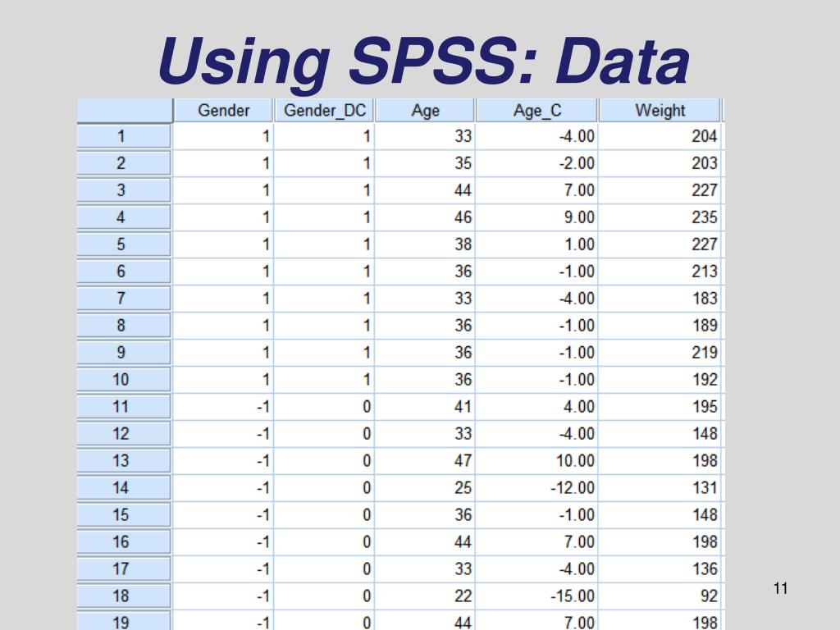Select row header 14
The image size is (840, 630).
click(124, 487)
